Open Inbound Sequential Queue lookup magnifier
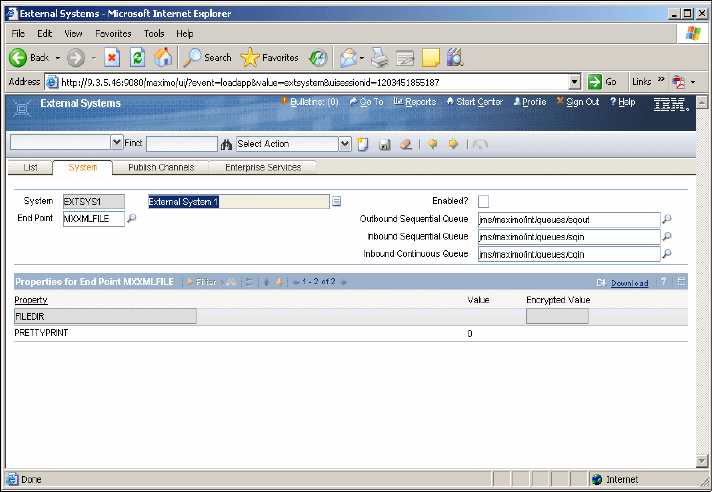 tap(667, 236)
